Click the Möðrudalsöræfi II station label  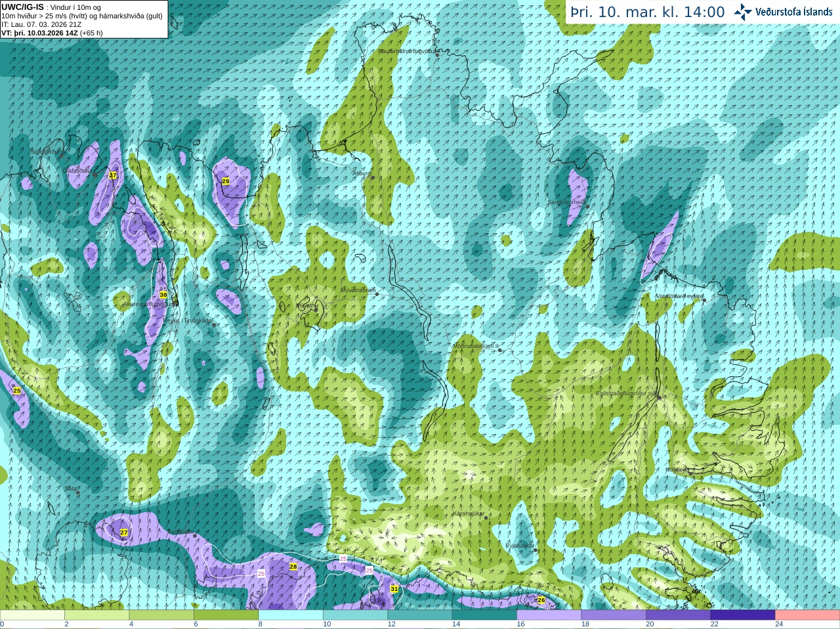476,346
